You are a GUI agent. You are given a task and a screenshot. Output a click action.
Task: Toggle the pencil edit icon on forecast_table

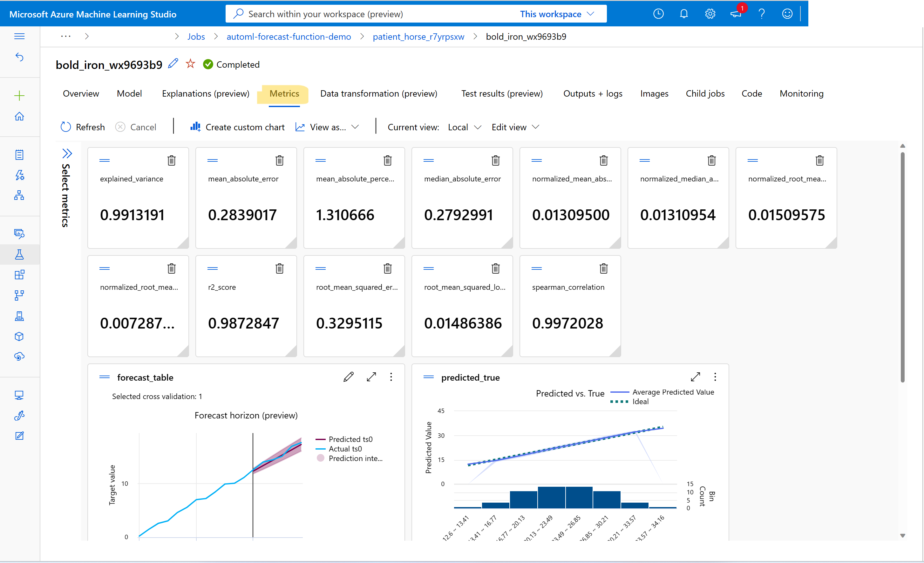pos(349,377)
